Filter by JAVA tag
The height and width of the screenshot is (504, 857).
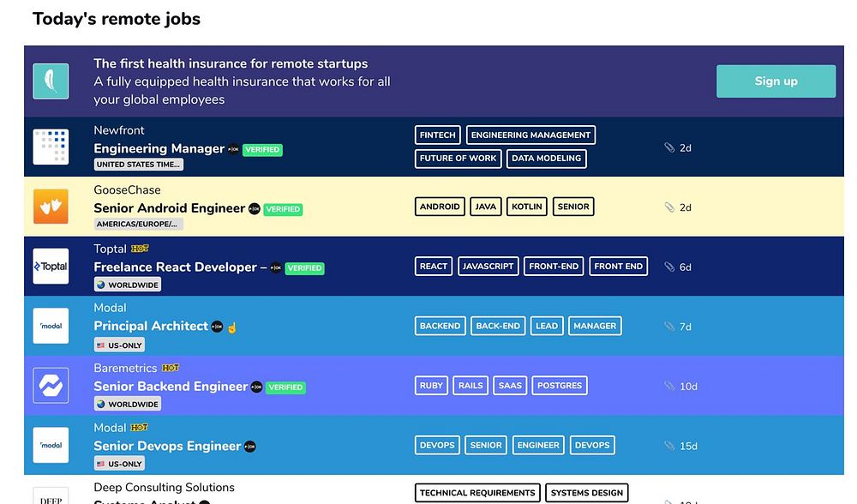pyautogui.click(x=485, y=207)
